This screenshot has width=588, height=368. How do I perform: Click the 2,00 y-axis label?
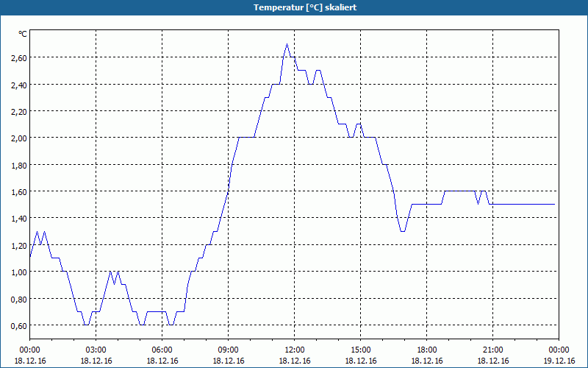tap(19, 138)
